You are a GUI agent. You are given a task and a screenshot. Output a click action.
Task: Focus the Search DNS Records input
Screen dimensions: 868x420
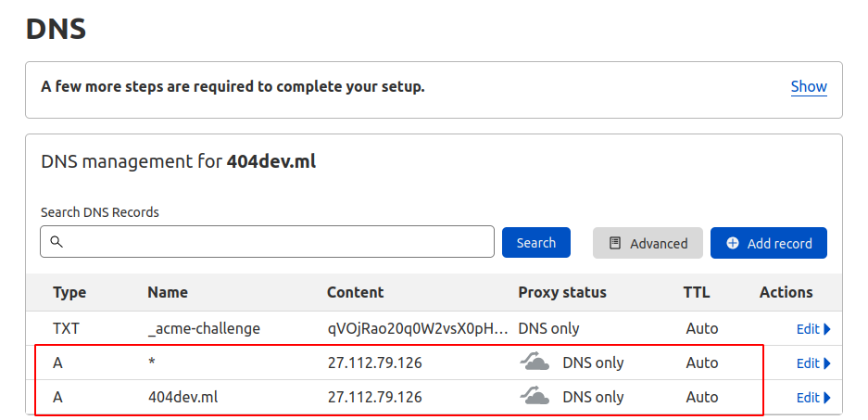pos(267,242)
